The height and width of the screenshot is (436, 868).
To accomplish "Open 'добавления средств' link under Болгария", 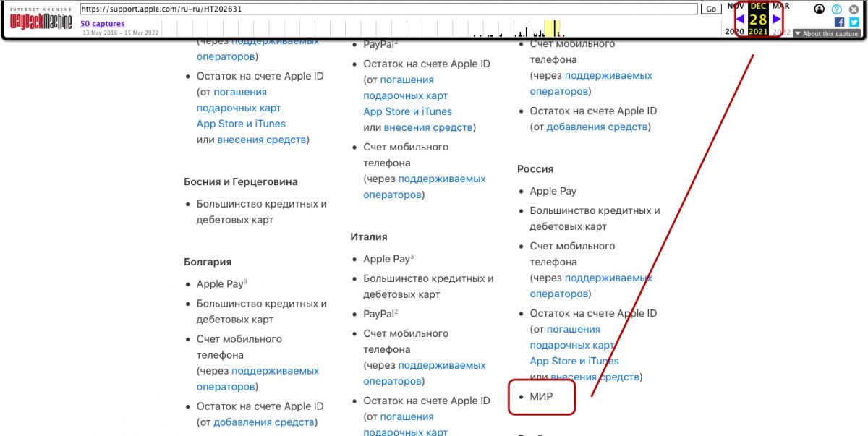I will 264,422.
